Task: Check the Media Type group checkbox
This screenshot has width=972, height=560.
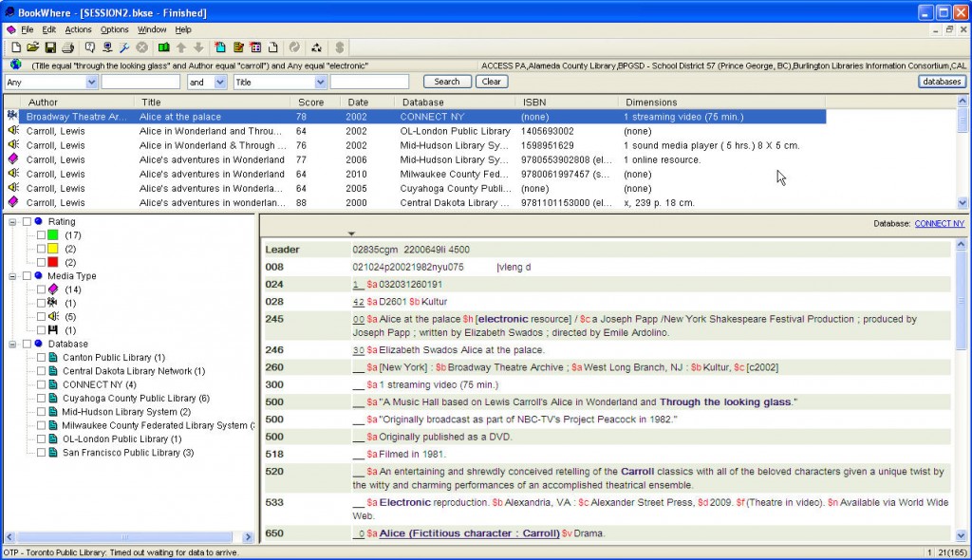Action: (x=27, y=276)
